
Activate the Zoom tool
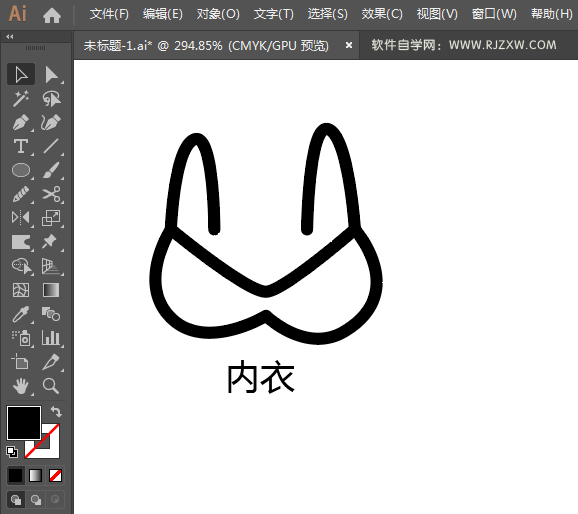click(51, 386)
